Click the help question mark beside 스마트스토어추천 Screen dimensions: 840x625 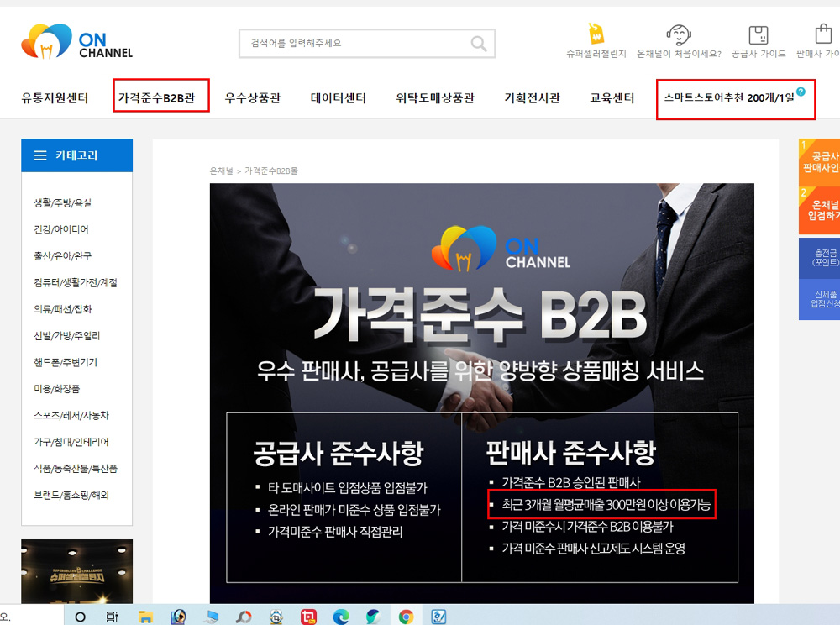click(x=801, y=92)
